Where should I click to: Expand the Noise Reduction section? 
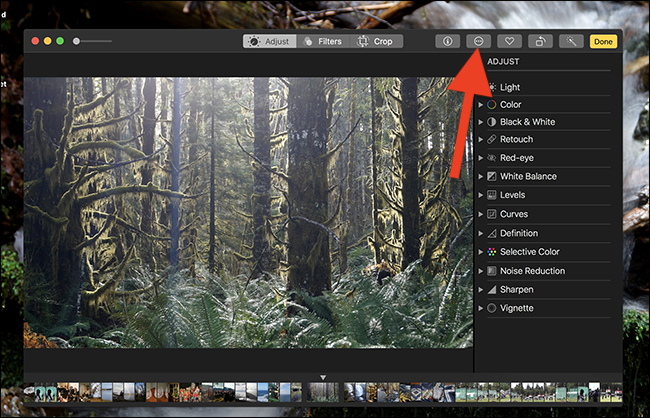480,271
